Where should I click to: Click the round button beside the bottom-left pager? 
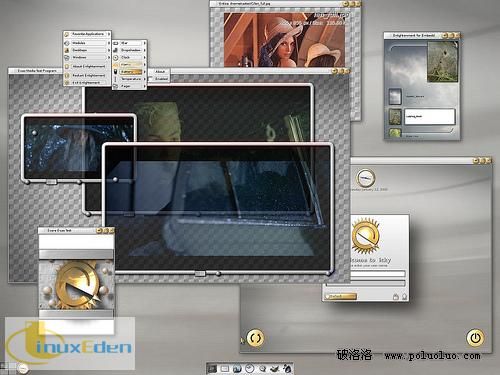pyautogui.click(x=23, y=368)
